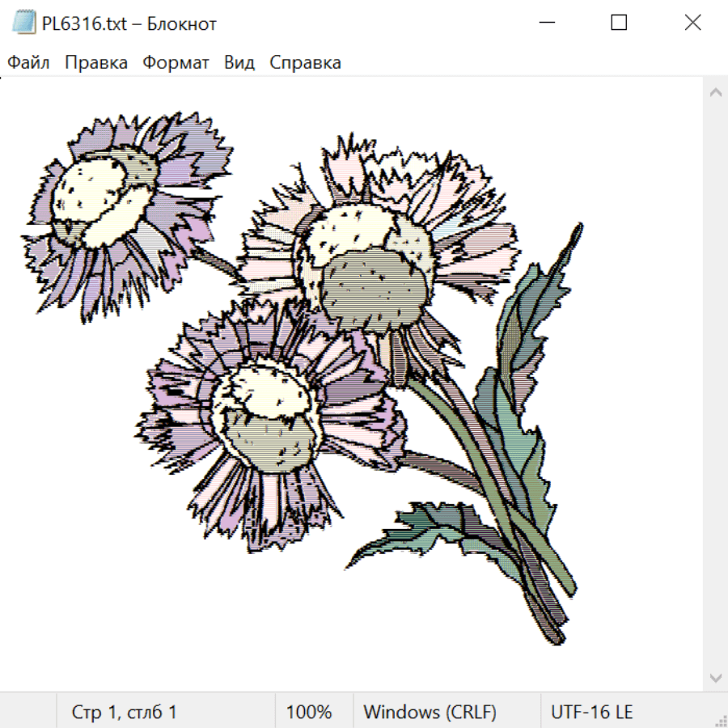The image size is (728, 728).
Task: Click the UTF-16 LE encoding label
Action: click(x=591, y=713)
